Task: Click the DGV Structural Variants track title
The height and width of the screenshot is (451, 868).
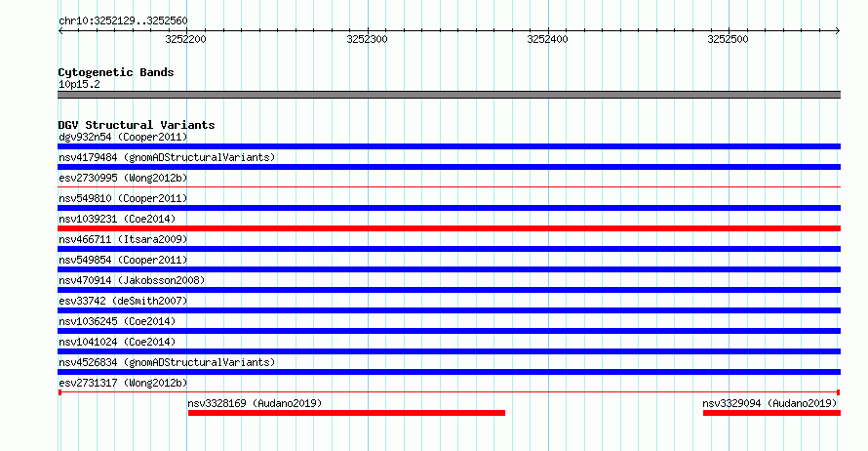Action: (x=137, y=125)
